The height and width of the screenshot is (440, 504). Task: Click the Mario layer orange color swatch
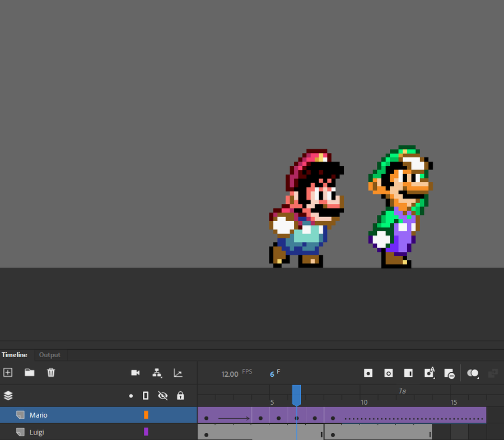pyautogui.click(x=146, y=415)
